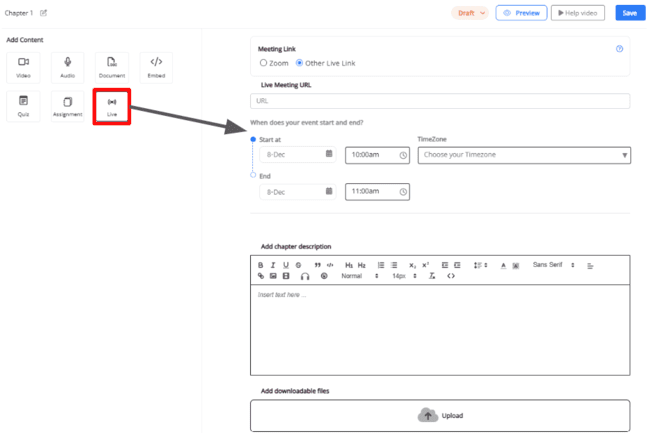
Task: Open Sans Serif font dropdown
Action: coord(553,265)
